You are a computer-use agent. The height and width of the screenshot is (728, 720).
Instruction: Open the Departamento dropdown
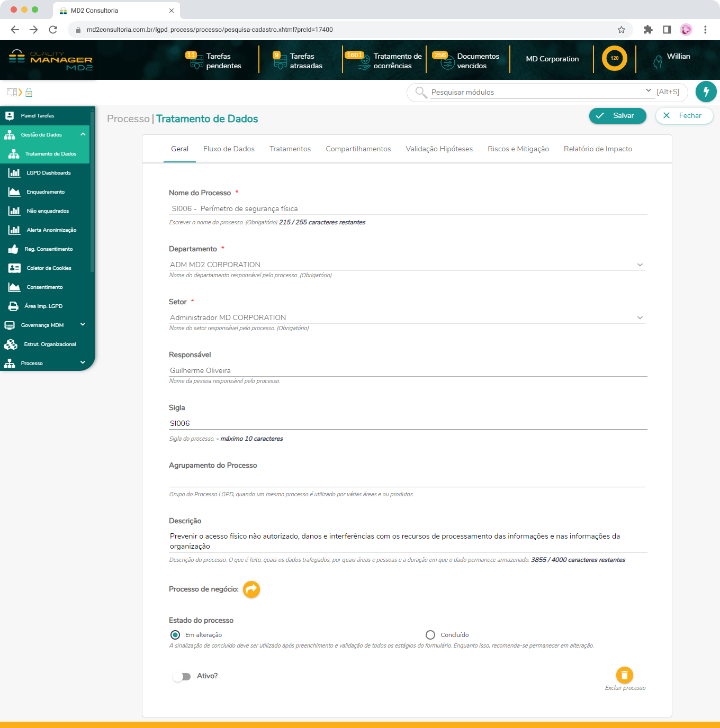(407, 265)
